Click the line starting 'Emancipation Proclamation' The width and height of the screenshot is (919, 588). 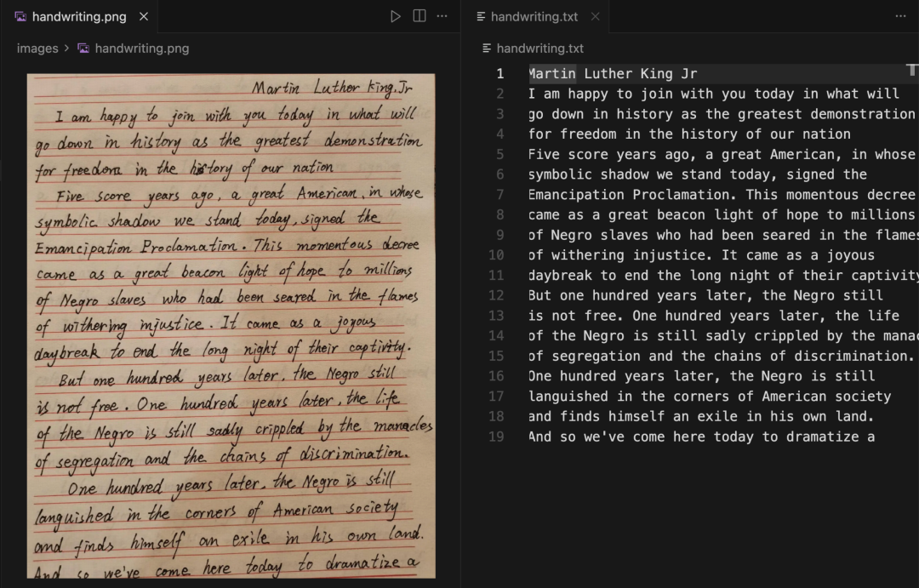[722, 195]
